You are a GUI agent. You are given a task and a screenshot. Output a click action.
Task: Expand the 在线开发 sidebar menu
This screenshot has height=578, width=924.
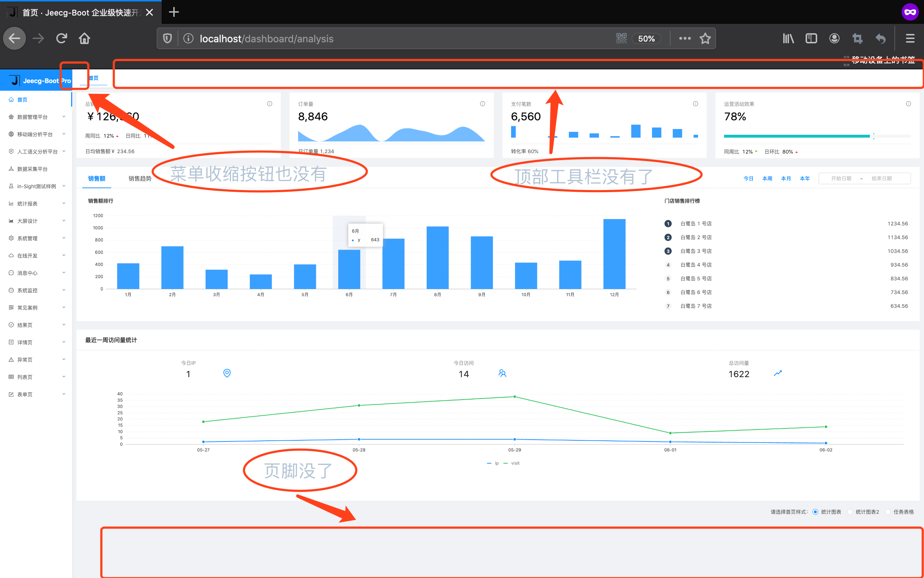point(36,255)
